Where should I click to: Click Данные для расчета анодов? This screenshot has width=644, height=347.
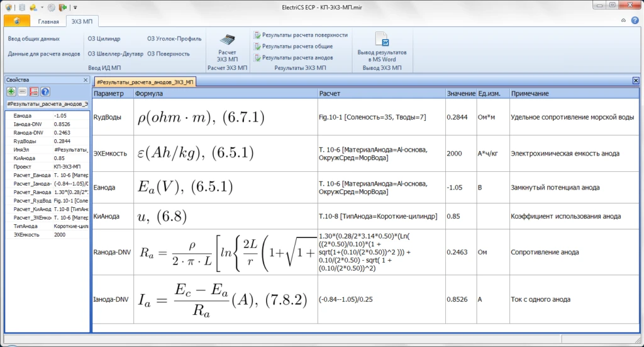pos(44,54)
